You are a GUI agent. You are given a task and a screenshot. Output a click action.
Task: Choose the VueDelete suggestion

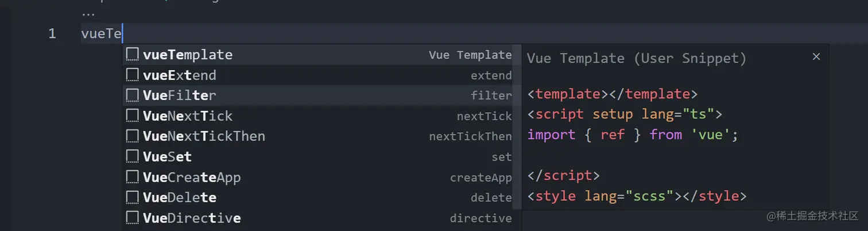pyautogui.click(x=180, y=198)
